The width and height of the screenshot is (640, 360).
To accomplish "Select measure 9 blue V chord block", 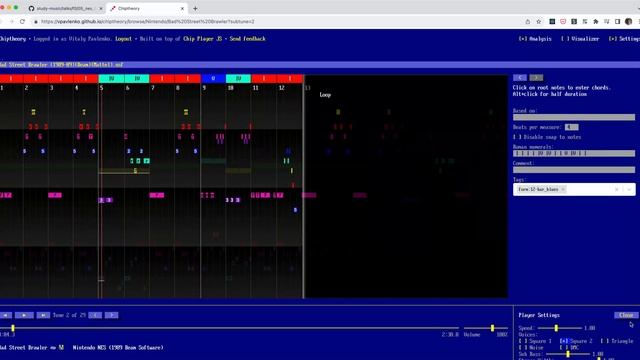I will [x=213, y=78].
